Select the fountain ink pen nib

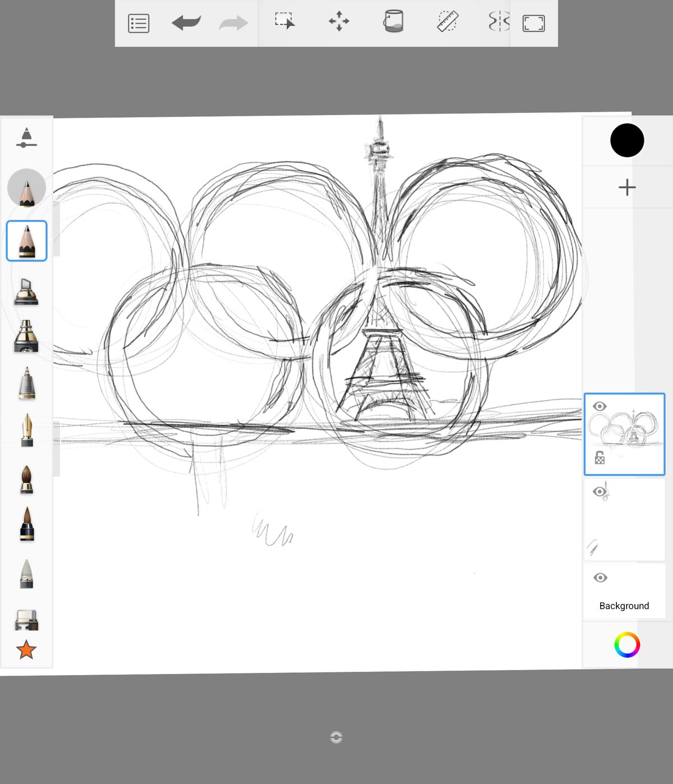click(x=26, y=430)
